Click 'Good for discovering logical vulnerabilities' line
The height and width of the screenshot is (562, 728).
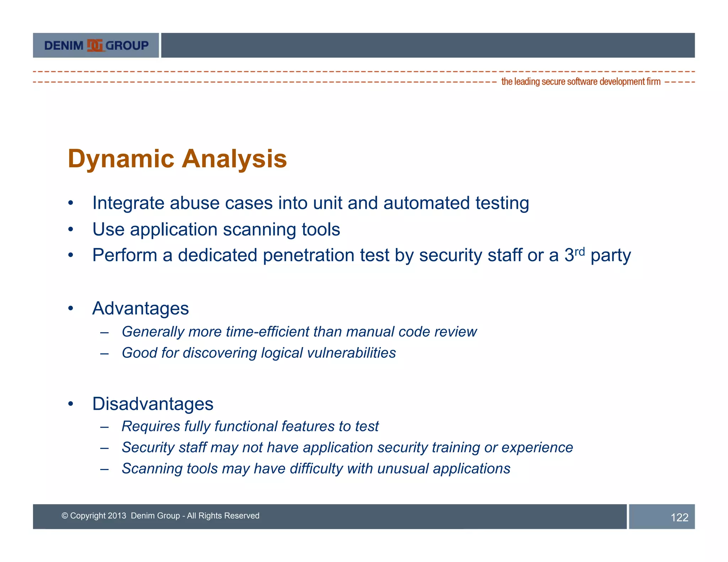[x=258, y=353]
